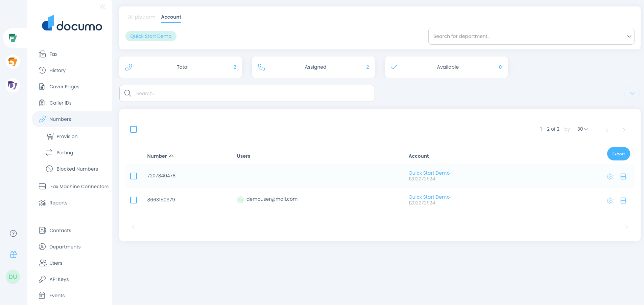Image resolution: width=644 pixels, height=305 pixels.
Task: Expand filters with the round chevron button
Action: tap(632, 93)
